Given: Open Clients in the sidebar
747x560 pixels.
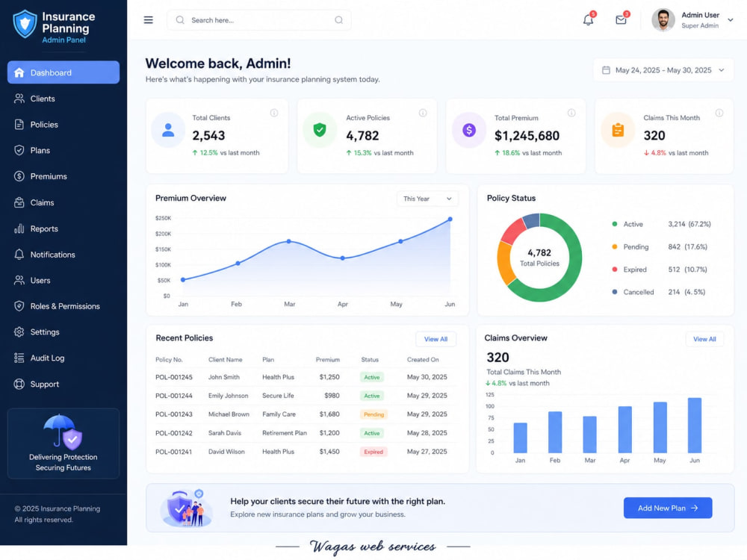Looking at the screenshot, I should click(x=63, y=99).
